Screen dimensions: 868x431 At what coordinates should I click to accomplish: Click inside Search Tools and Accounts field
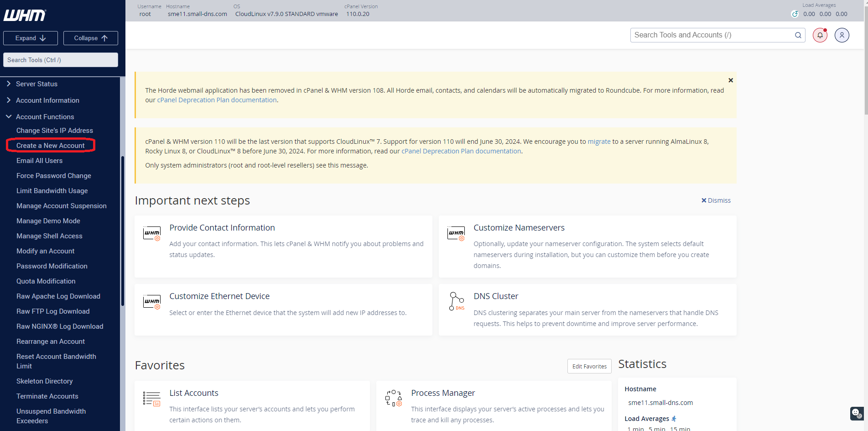[x=707, y=35]
